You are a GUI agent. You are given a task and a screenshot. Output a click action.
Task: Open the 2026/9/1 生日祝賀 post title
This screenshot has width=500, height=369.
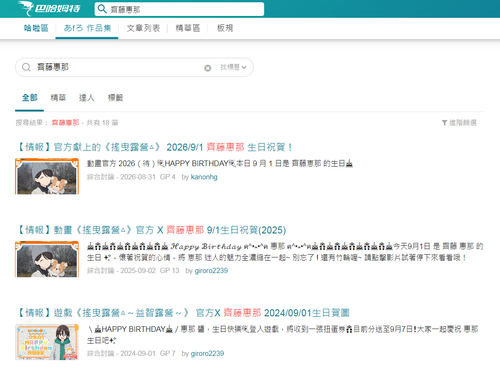click(154, 147)
